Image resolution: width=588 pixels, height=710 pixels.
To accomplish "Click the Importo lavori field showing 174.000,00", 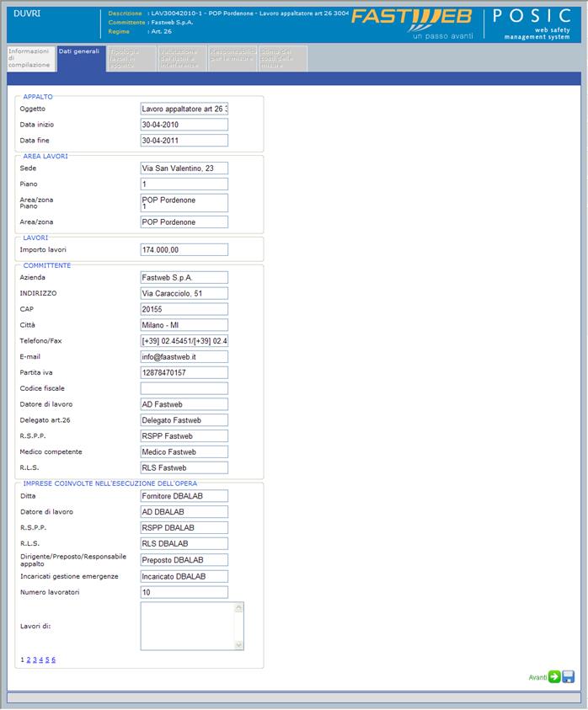I will point(184,249).
